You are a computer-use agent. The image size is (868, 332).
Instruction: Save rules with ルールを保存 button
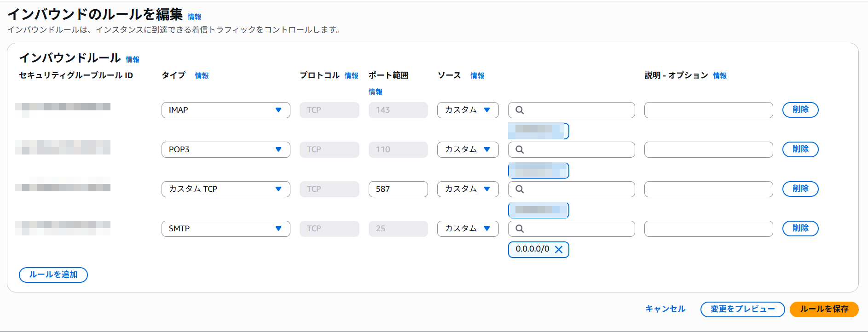pos(824,309)
